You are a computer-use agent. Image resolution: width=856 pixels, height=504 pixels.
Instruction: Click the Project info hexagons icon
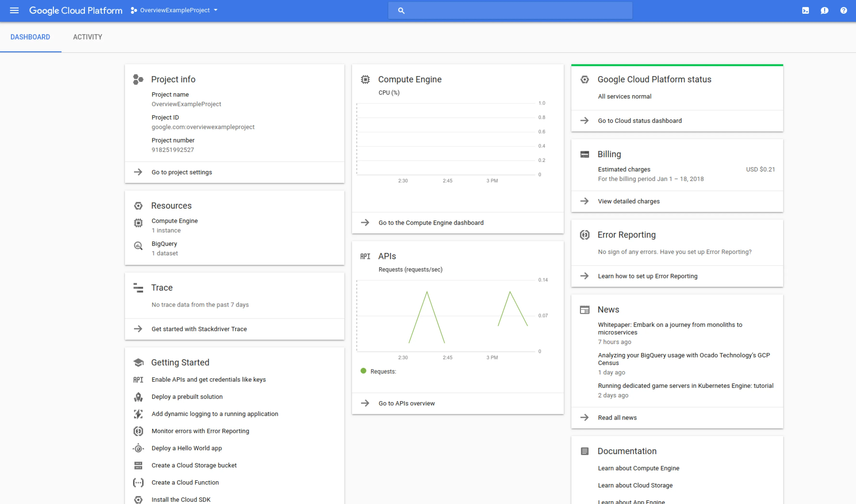click(138, 79)
